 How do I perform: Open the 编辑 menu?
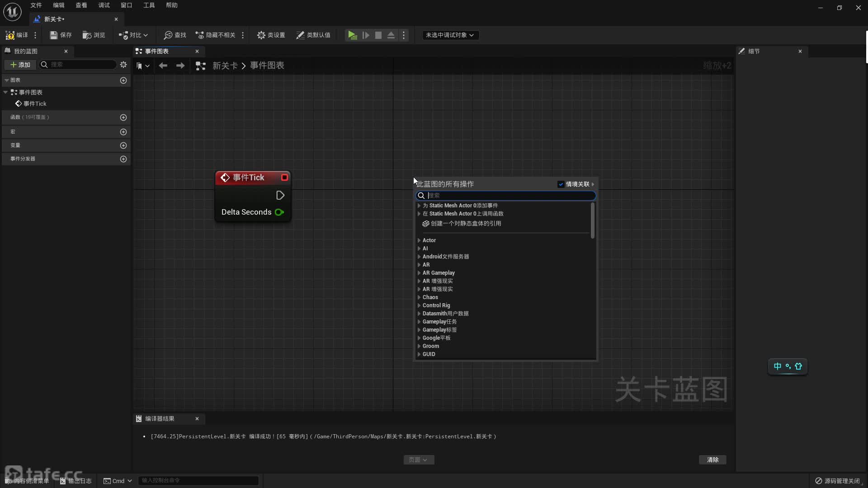coord(59,5)
